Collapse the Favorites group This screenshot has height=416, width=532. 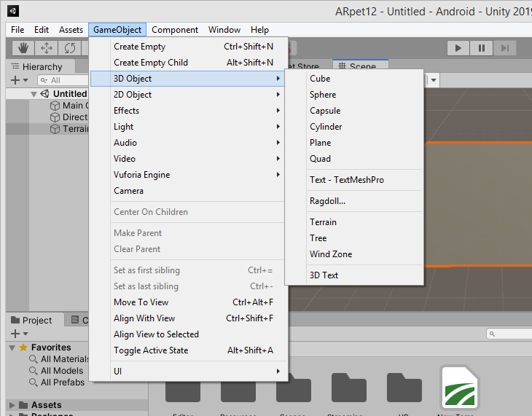point(12,348)
